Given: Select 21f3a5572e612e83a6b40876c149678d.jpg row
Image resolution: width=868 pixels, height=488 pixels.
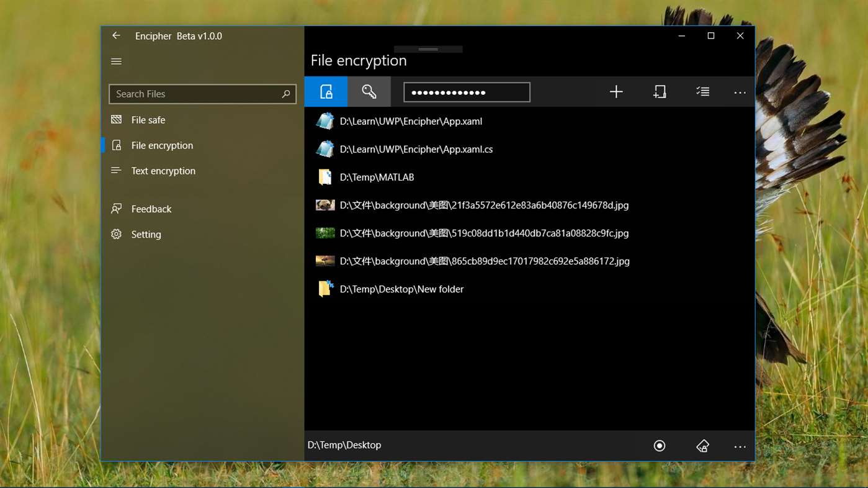Looking at the screenshot, I should point(529,205).
